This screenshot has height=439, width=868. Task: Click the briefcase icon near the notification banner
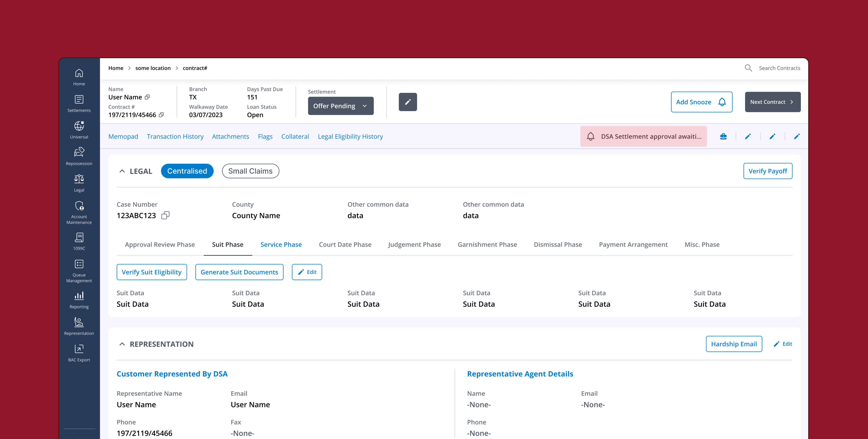tap(724, 136)
